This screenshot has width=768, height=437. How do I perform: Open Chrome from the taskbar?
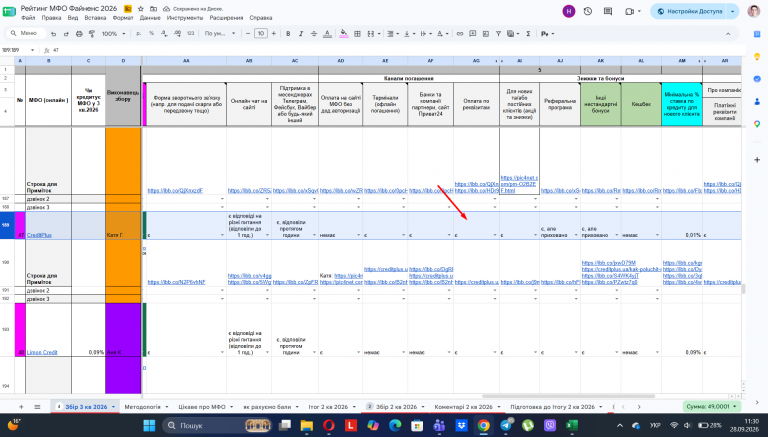(483, 425)
